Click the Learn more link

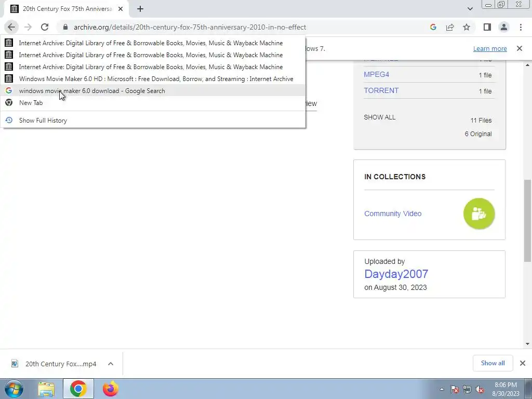(490, 48)
